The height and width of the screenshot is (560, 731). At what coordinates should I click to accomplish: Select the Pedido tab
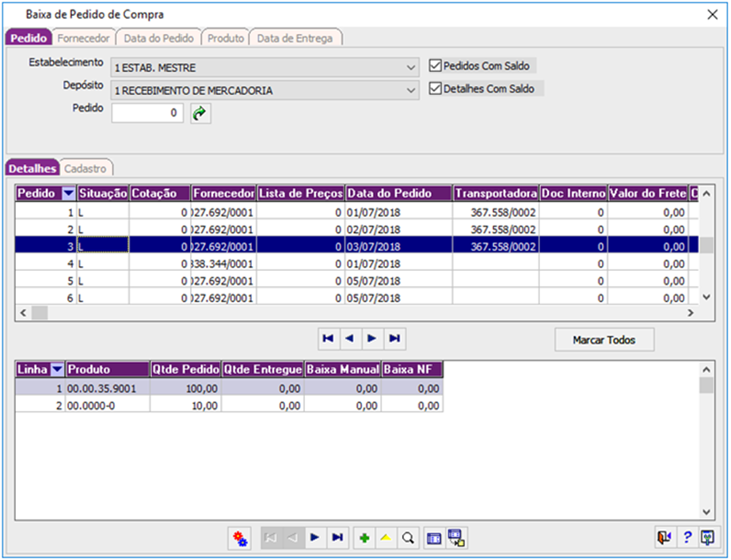tap(28, 38)
